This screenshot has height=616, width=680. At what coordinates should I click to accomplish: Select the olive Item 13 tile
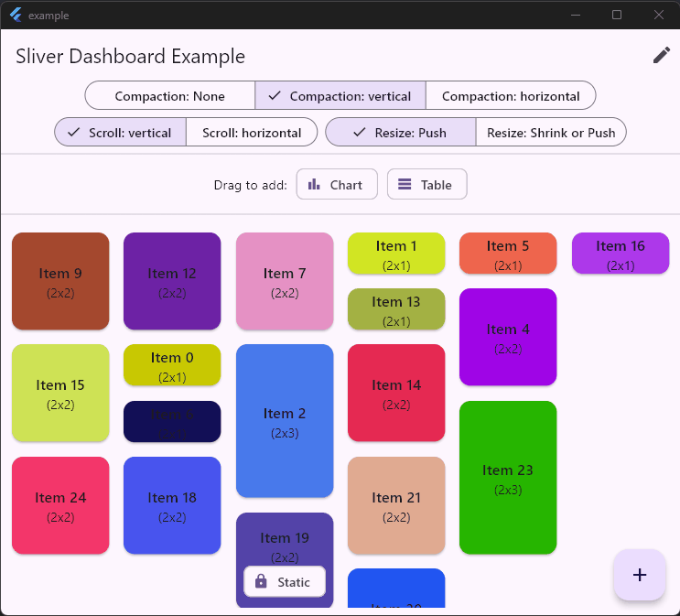pos(396,309)
